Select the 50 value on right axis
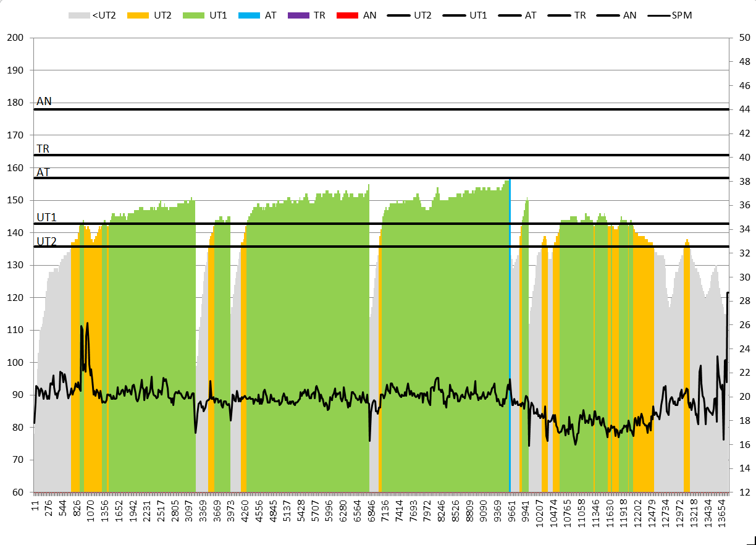The width and height of the screenshot is (756, 545). (x=744, y=38)
